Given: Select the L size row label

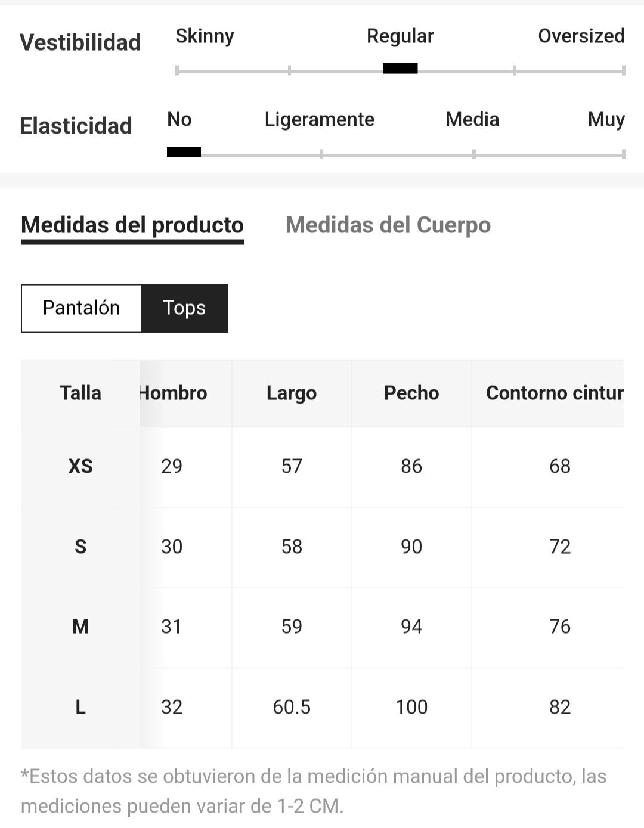Looking at the screenshot, I should pos(80,707).
